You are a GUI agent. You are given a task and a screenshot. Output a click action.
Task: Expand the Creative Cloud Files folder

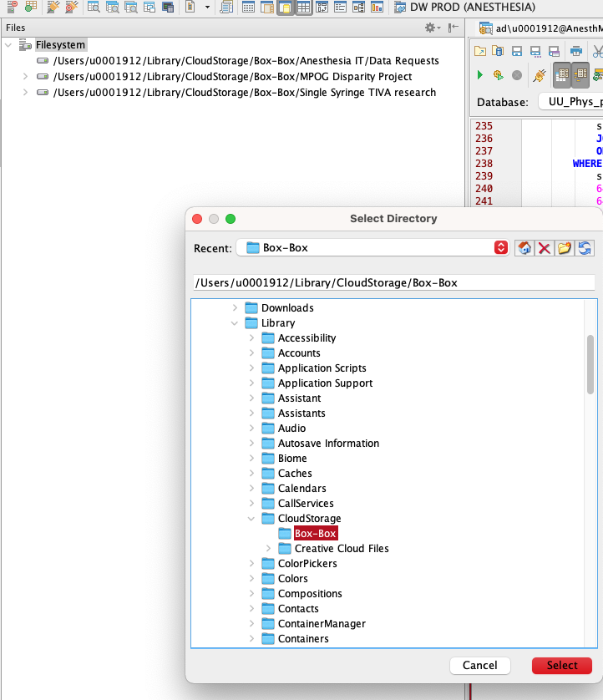pos(268,549)
